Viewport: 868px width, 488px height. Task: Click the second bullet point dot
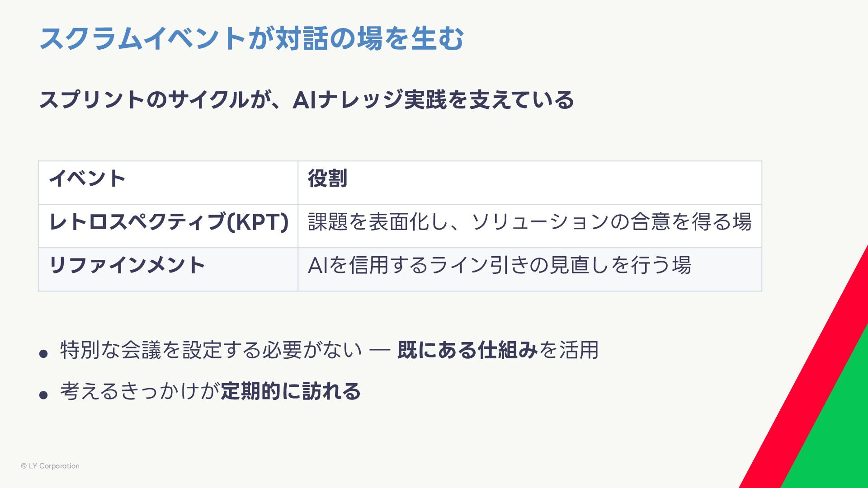43,395
